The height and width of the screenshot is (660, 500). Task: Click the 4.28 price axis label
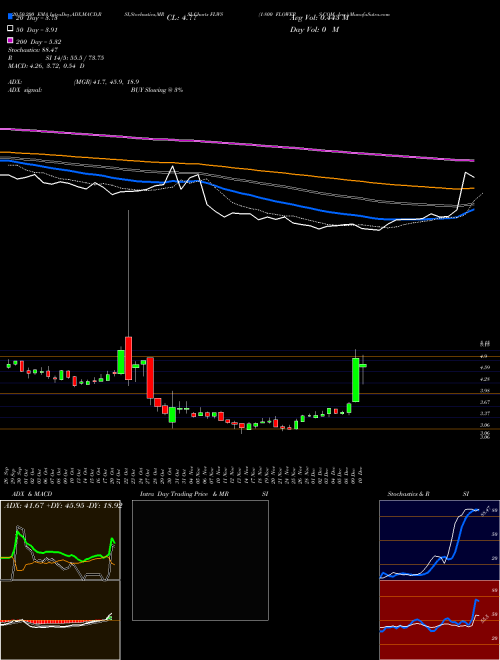[485, 379]
